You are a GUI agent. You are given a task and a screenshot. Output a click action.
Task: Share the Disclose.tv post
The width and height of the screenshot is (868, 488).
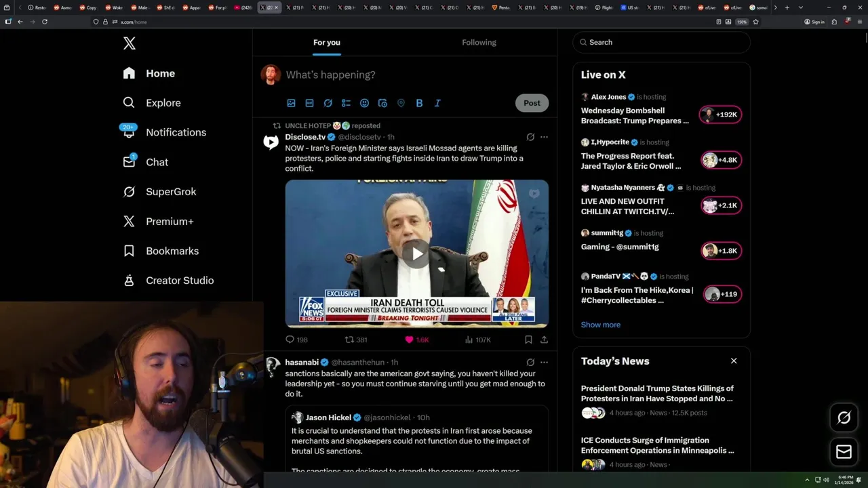(544, 340)
